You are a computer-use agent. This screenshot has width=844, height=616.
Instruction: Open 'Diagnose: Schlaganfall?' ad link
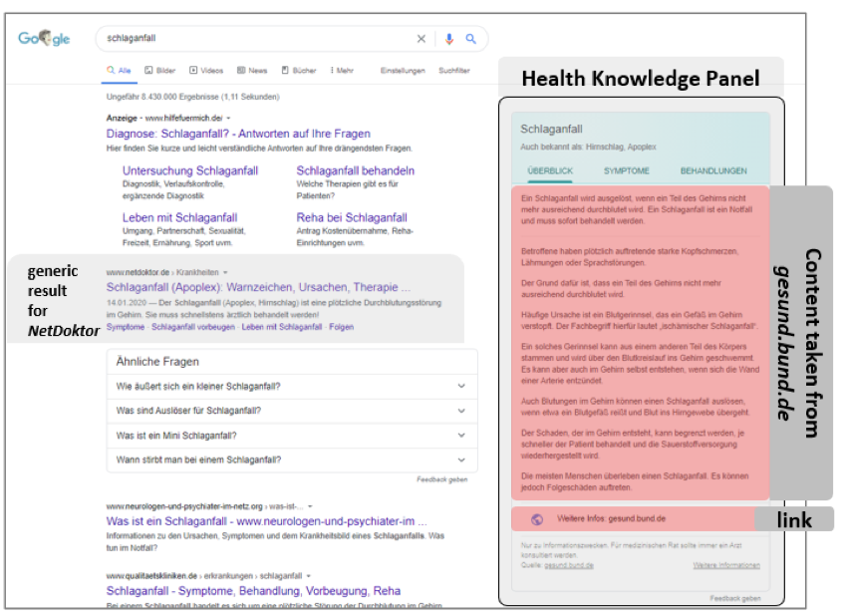238,134
